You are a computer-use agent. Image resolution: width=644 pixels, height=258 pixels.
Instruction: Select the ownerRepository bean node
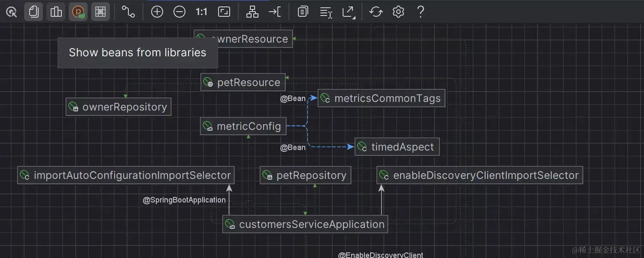[x=118, y=107]
